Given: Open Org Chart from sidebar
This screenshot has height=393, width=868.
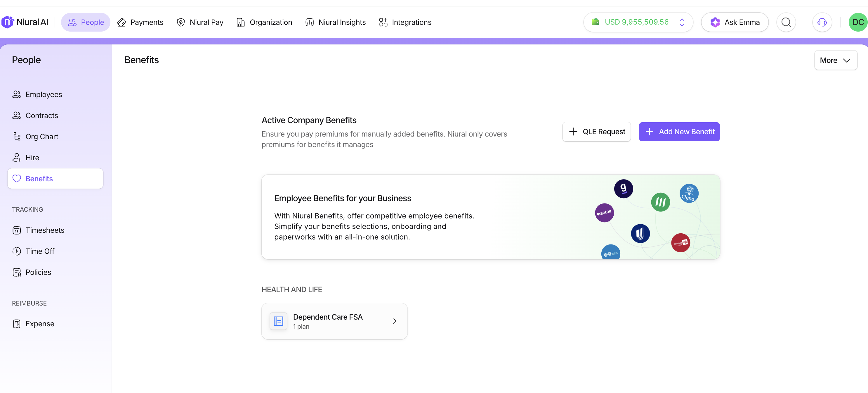Looking at the screenshot, I should click(x=42, y=137).
